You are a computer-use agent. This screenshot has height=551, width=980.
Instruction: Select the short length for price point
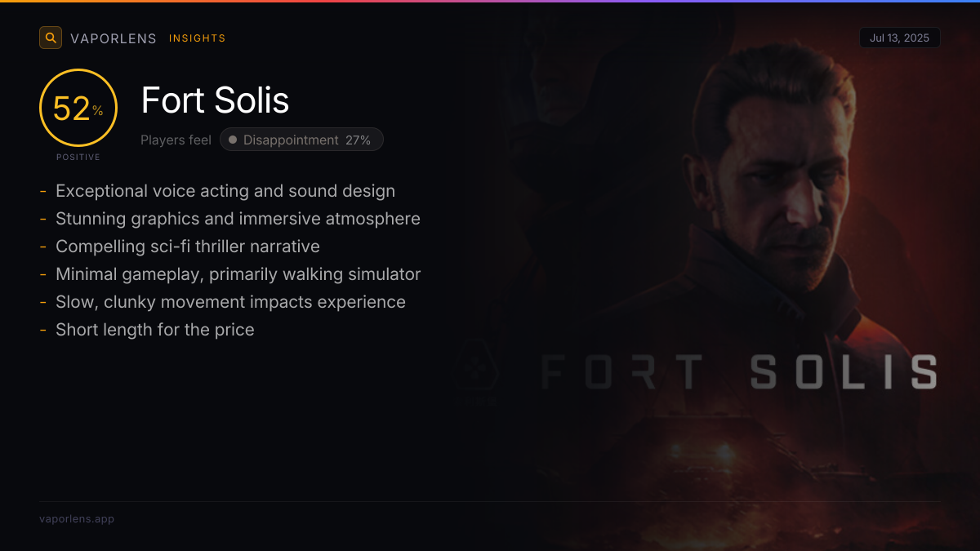pyautogui.click(x=154, y=330)
